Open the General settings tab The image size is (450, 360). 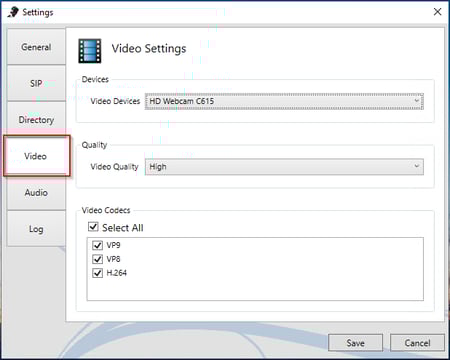coord(36,47)
